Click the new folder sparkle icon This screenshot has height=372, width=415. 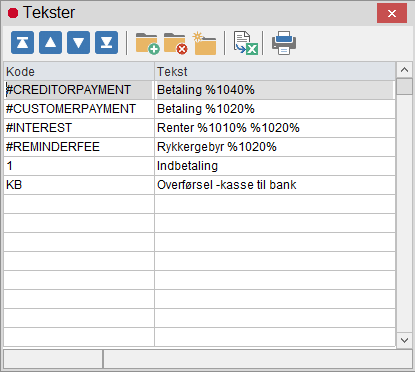(x=204, y=43)
